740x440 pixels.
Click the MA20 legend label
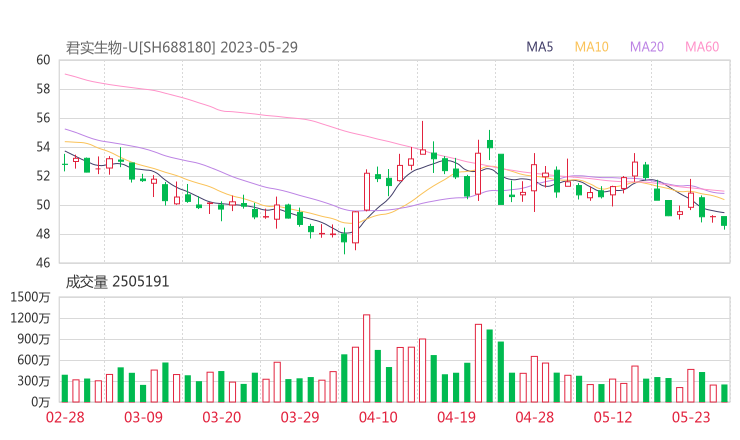647,47
